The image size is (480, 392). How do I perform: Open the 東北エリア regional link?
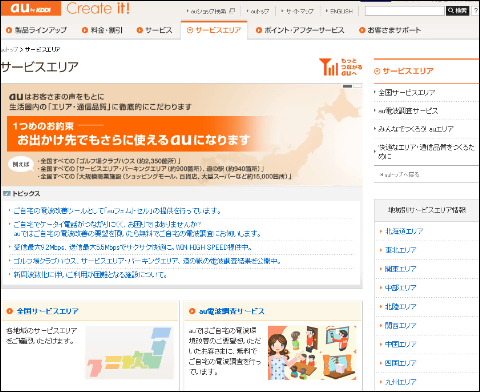coord(400,250)
